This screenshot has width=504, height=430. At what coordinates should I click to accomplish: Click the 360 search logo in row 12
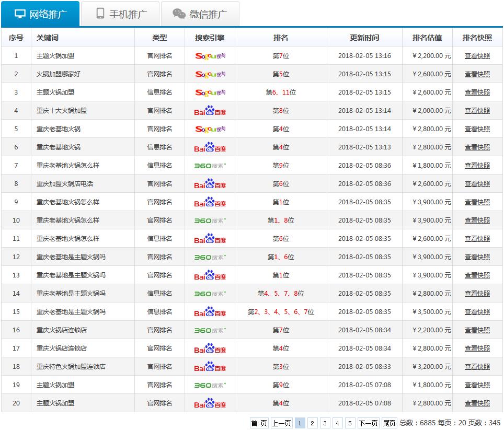(210, 257)
